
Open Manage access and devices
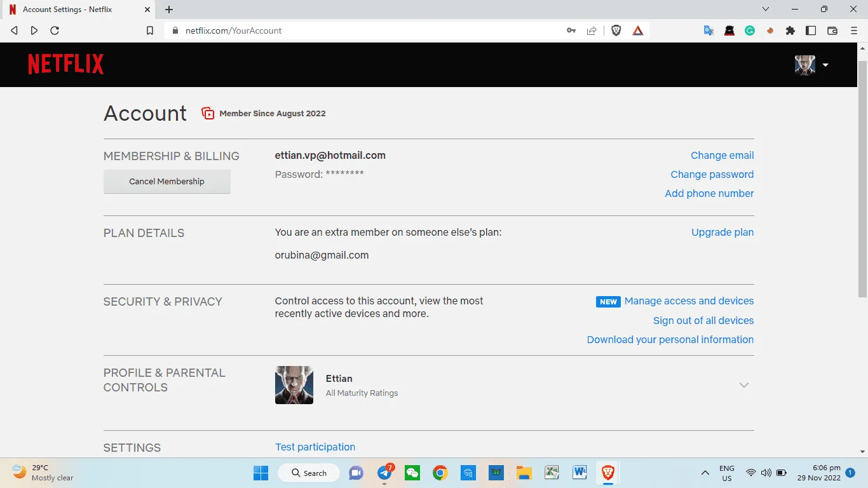click(x=689, y=301)
